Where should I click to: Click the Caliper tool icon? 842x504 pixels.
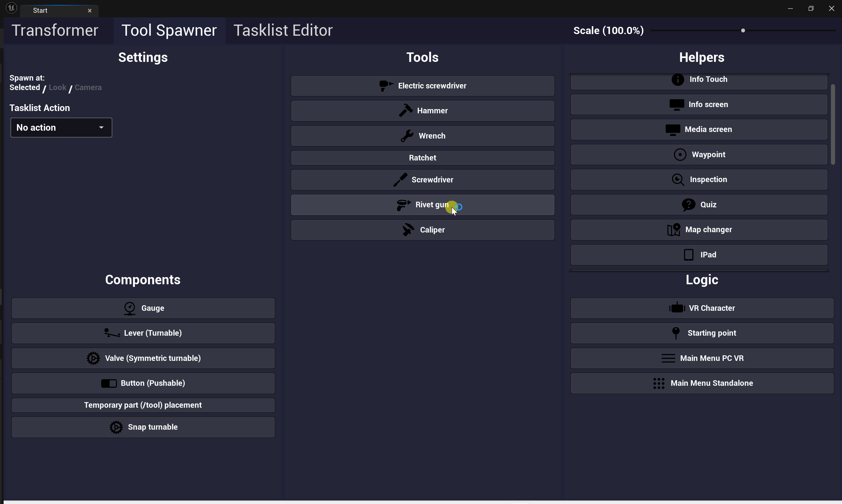point(408,230)
